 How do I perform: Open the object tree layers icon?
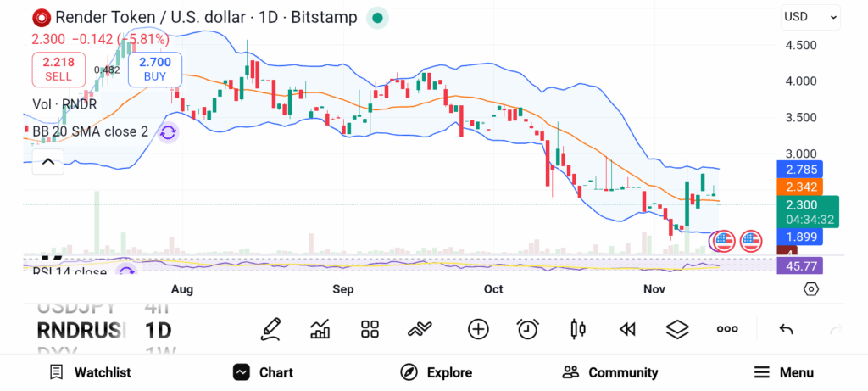pyautogui.click(x=677, y=329)
